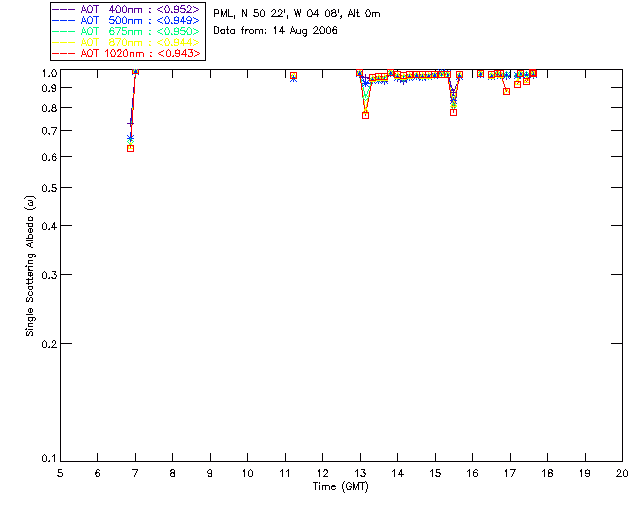
Task: Click x-axis tick label 15
Action: pos(435,473)
